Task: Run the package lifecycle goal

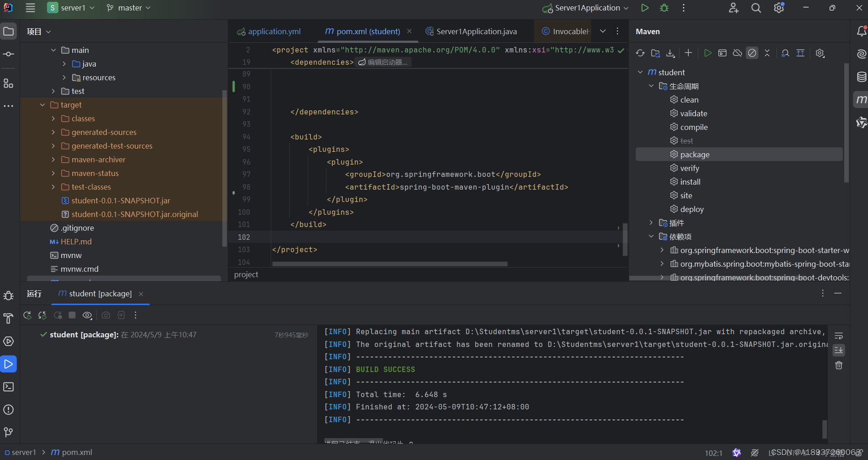Action: point(695,154)
